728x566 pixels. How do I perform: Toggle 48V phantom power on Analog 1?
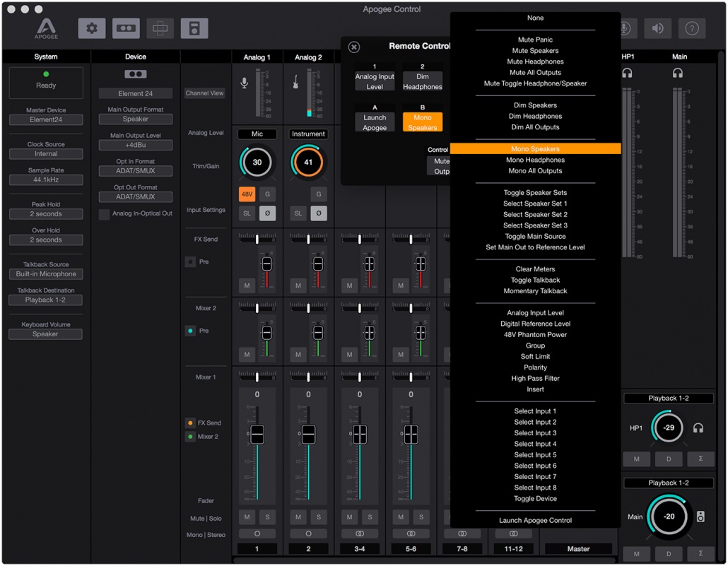[x=247, y=194]
